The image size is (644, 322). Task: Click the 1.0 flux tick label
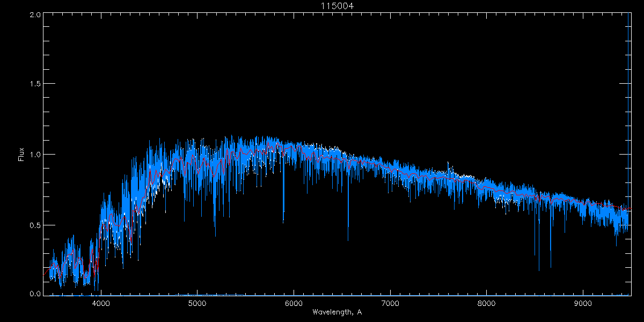pos(35,155)
